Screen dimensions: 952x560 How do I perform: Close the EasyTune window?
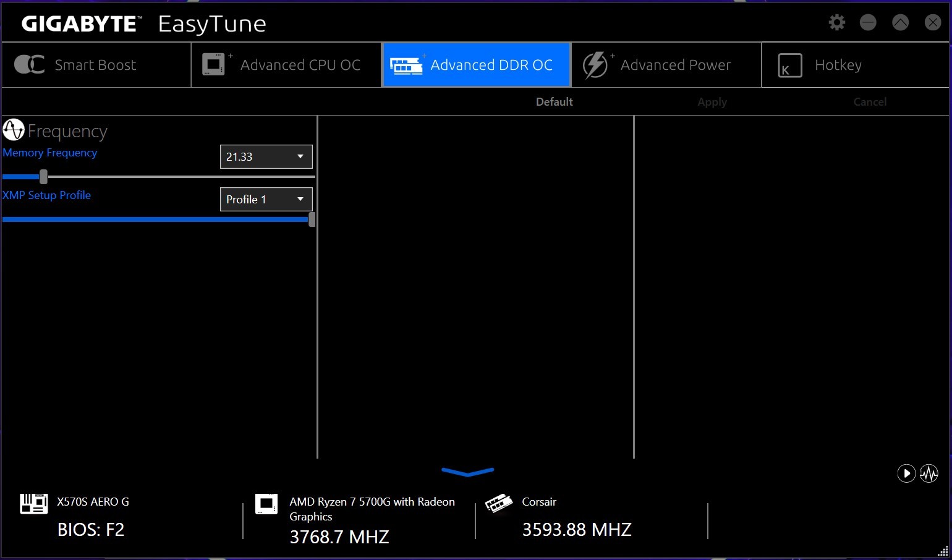933,23
